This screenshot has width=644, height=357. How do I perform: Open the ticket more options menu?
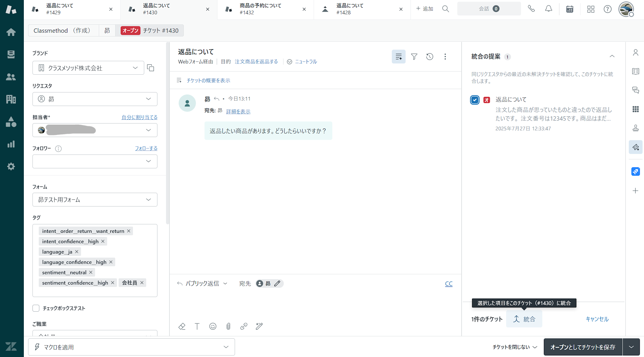[x=445, y=57]
